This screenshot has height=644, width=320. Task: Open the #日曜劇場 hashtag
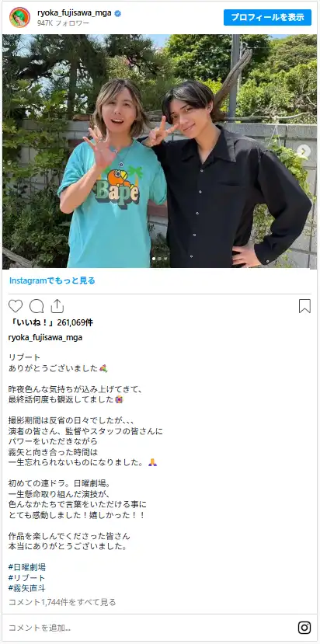pyautogui.click(x=27, y=567)
